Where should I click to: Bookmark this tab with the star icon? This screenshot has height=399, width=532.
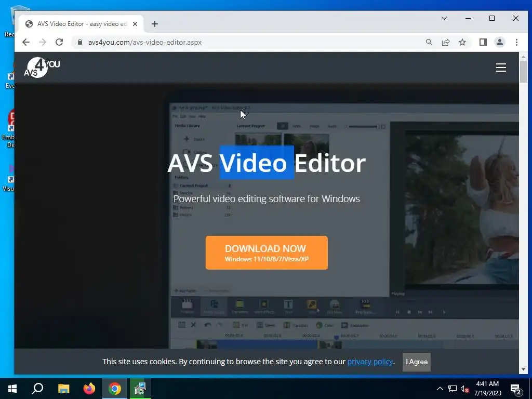(x=462, y=42)
